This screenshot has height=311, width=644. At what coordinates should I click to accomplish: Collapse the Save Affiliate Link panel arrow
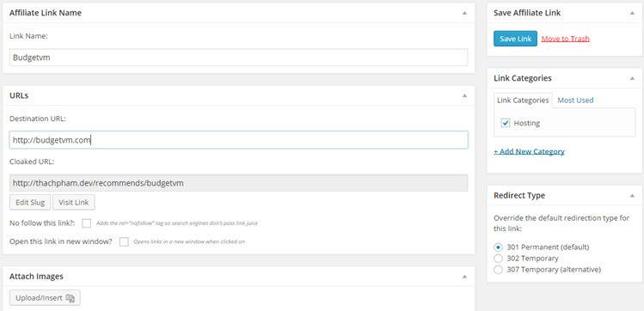632,13
